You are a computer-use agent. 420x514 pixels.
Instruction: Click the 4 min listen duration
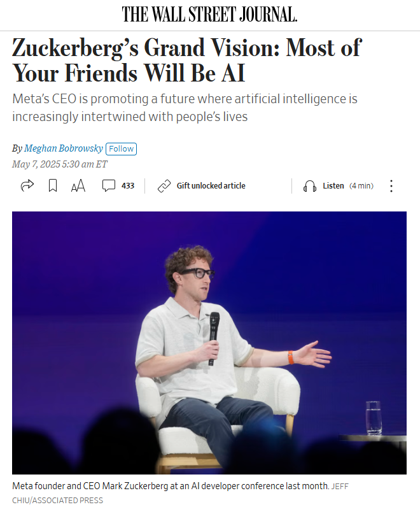tap(361, 186)
